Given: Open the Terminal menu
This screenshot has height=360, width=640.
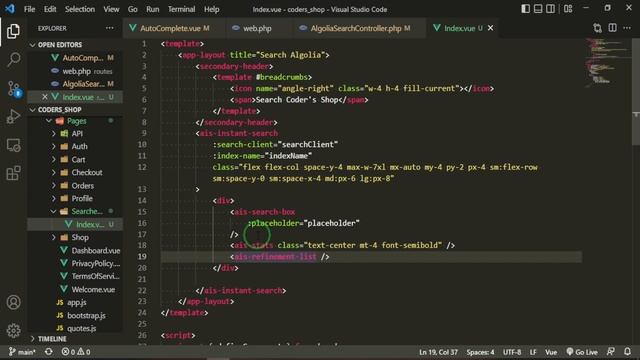Looking at the screenshot, I should tap(182, 9).
